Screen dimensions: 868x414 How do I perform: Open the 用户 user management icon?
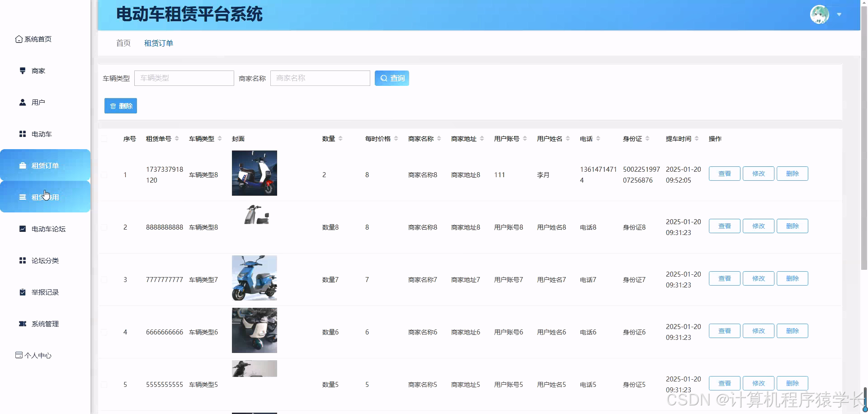point(22,102)
